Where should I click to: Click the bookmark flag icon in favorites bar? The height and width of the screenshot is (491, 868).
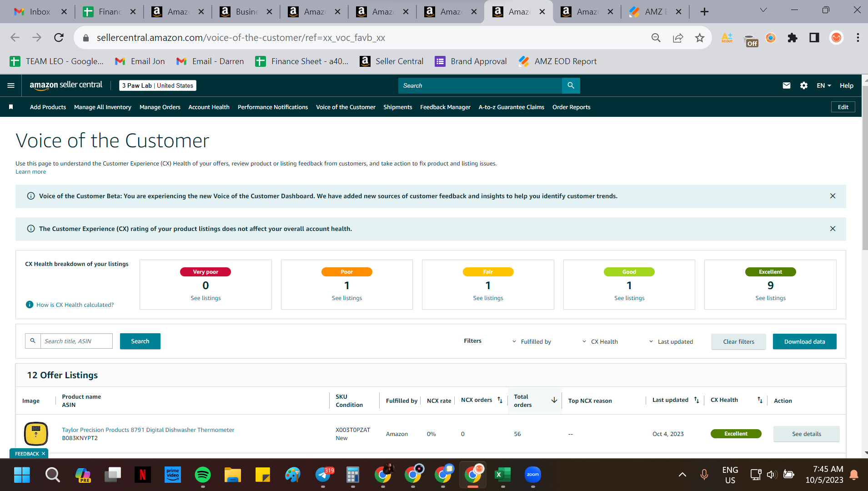tap(11, 107)
